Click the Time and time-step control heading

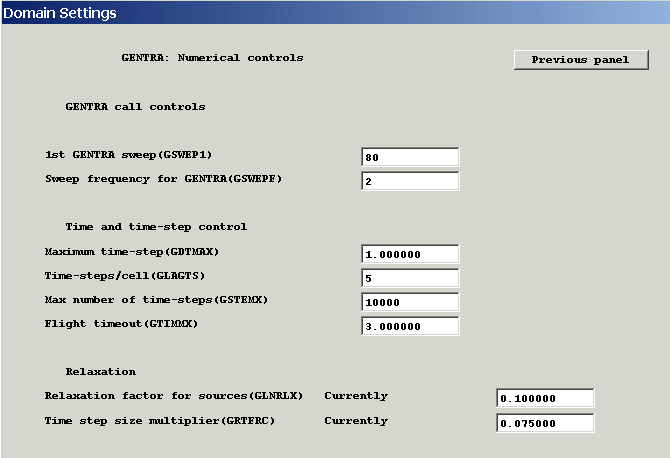pos(156,227)
